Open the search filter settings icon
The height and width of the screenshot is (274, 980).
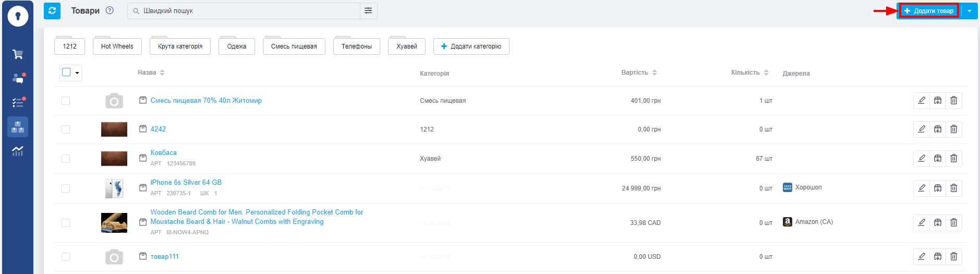368,10
